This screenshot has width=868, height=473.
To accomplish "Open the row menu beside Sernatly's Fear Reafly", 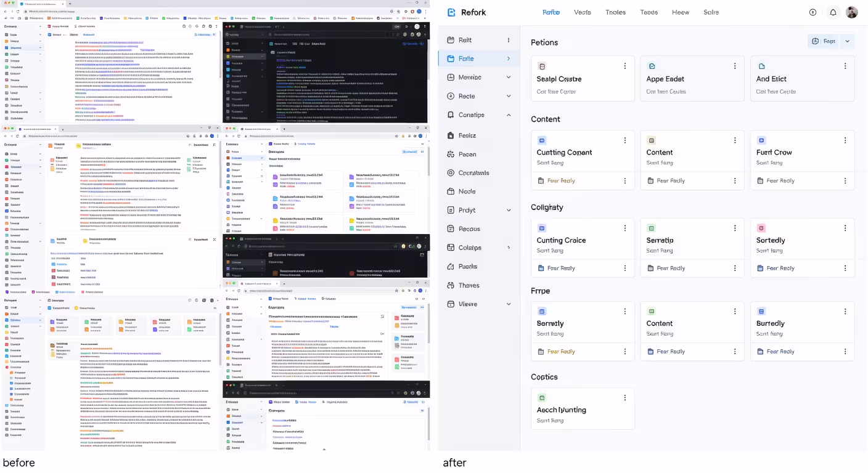I will [x=625, y=352].
